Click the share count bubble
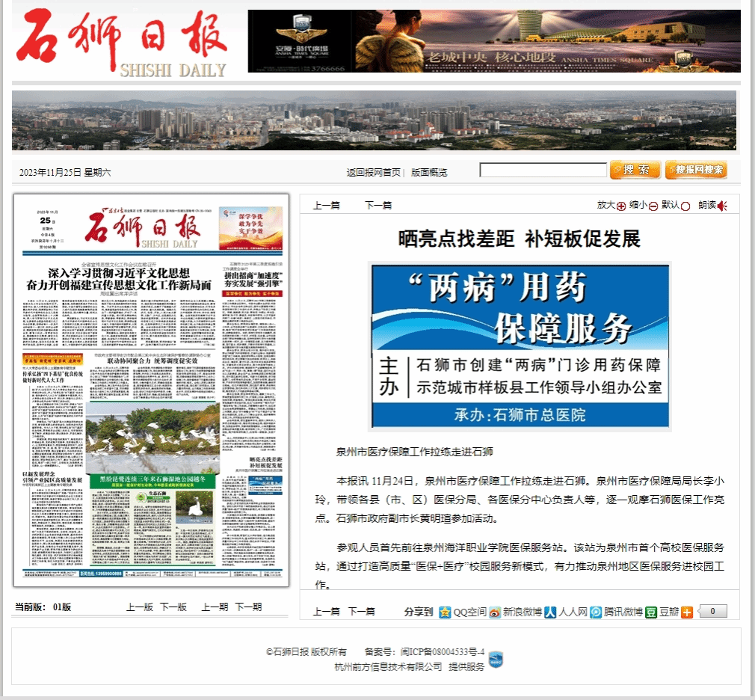Image resolution: width=755 pixels, height=700 pixels. (712, 612)
